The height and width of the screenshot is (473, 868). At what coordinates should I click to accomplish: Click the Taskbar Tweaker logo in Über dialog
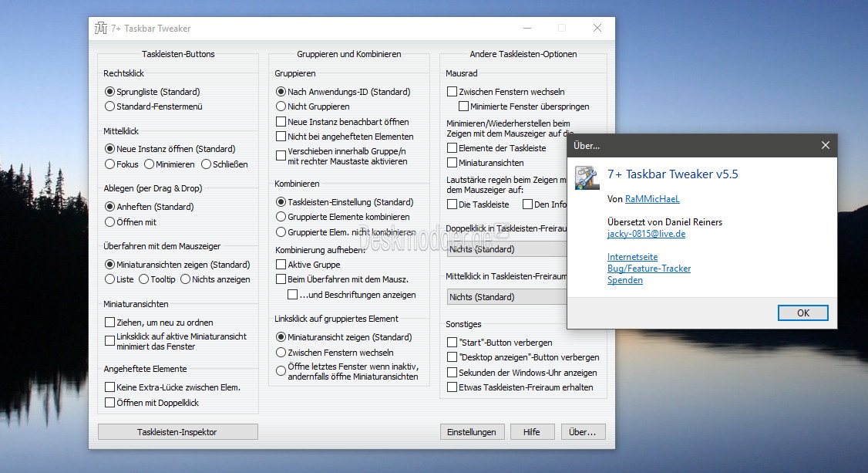tap(587, 178)
